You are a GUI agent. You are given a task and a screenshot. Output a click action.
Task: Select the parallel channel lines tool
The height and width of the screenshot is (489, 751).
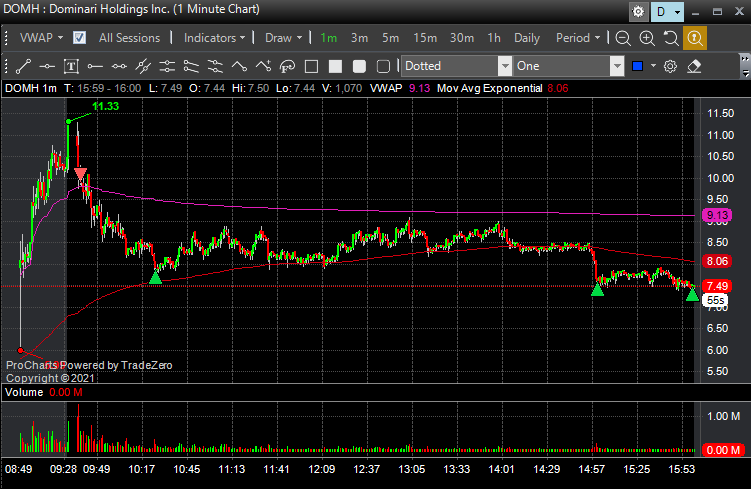[143, 66]
